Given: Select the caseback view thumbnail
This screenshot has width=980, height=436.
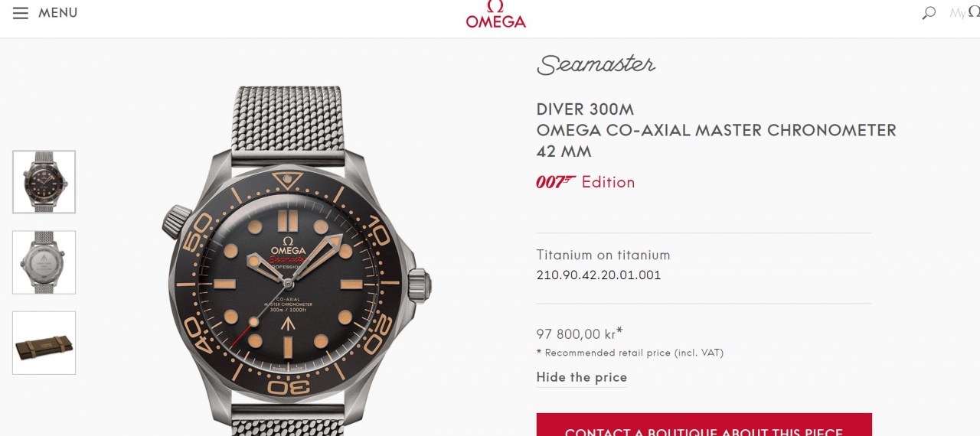Looking at the screenshot, I should (x=44, y=262).
